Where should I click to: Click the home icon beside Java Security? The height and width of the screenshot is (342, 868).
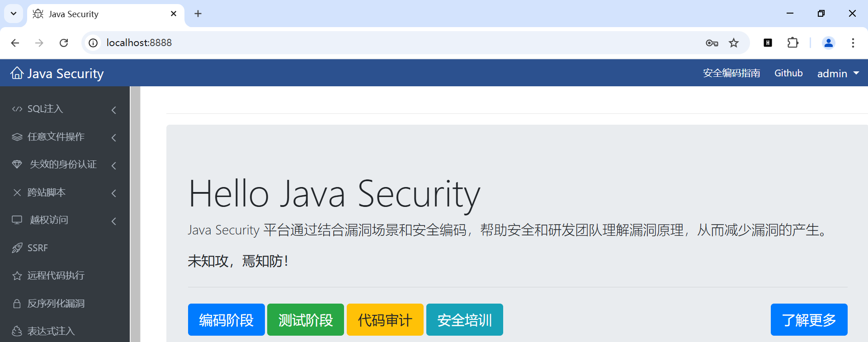click(17, 73)
